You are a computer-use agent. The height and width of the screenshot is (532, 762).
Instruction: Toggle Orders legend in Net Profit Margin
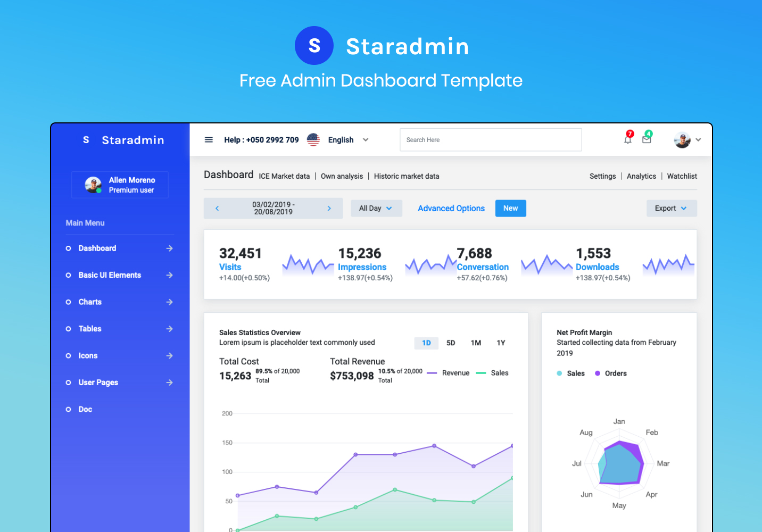point(611,373)
